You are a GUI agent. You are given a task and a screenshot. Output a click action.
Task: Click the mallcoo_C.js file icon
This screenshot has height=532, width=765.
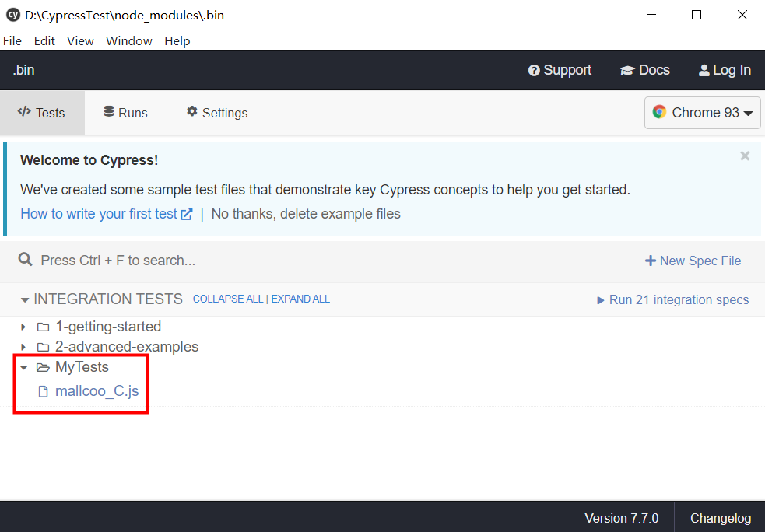click(x=44, y=391)
